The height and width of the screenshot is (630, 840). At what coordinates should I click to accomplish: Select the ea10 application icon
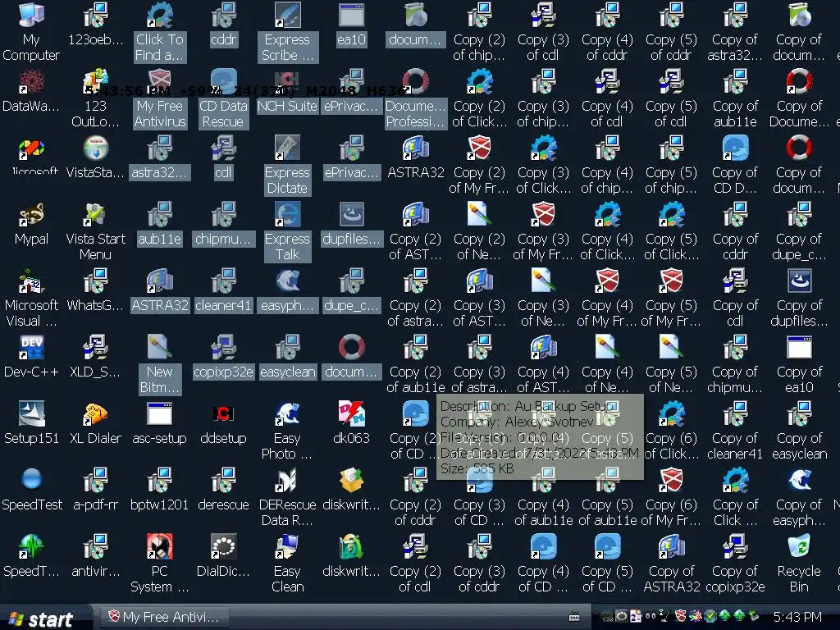pyautogui.click(x=351, y=15)
